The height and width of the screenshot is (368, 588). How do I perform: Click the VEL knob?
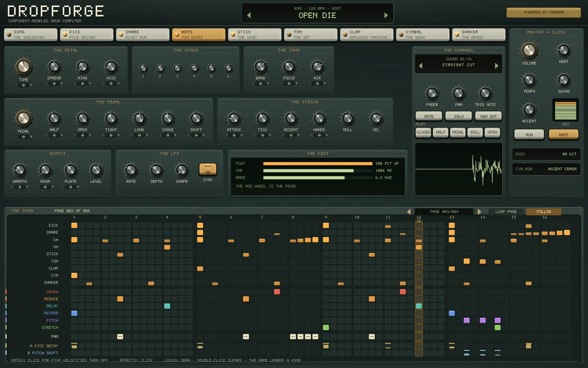point(376,119)
